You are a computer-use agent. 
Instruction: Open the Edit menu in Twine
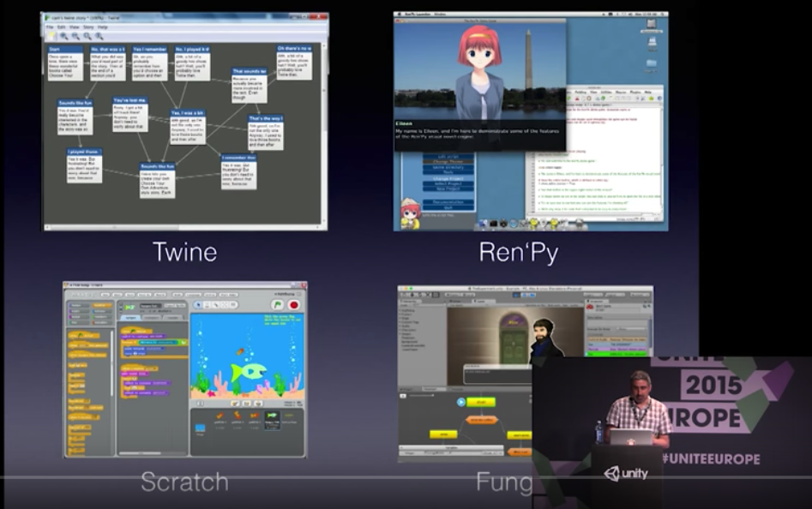(x=62, y=27)
